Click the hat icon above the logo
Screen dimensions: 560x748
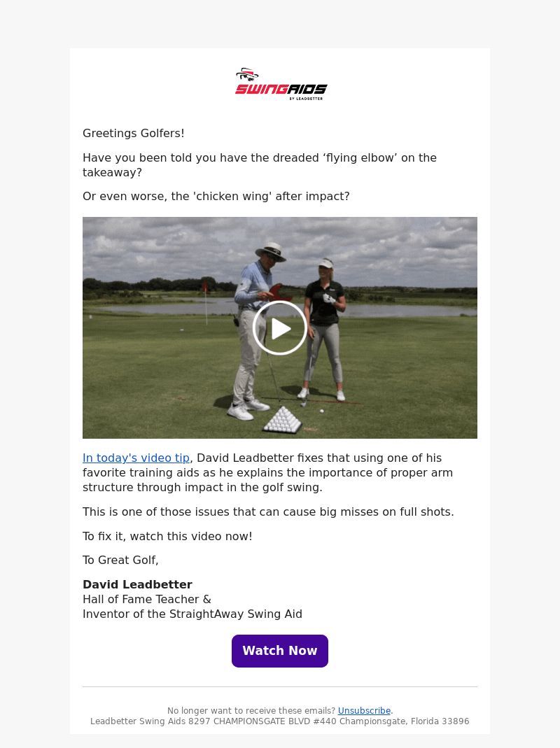(x=247, y=74)
